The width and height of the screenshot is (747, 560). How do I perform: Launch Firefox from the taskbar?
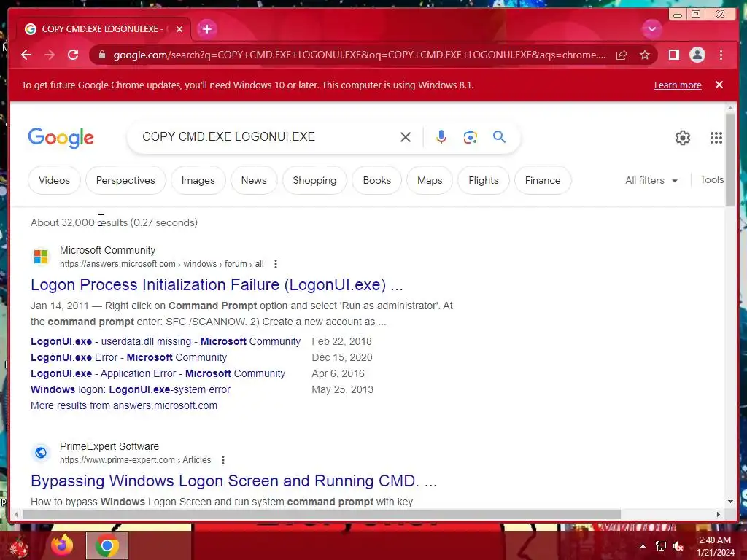point(63,545)
